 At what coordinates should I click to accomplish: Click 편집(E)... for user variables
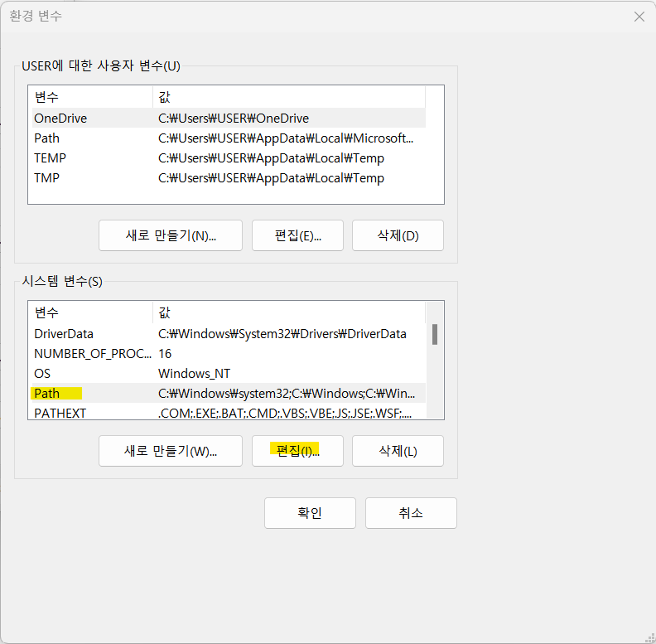pos(297,235)
